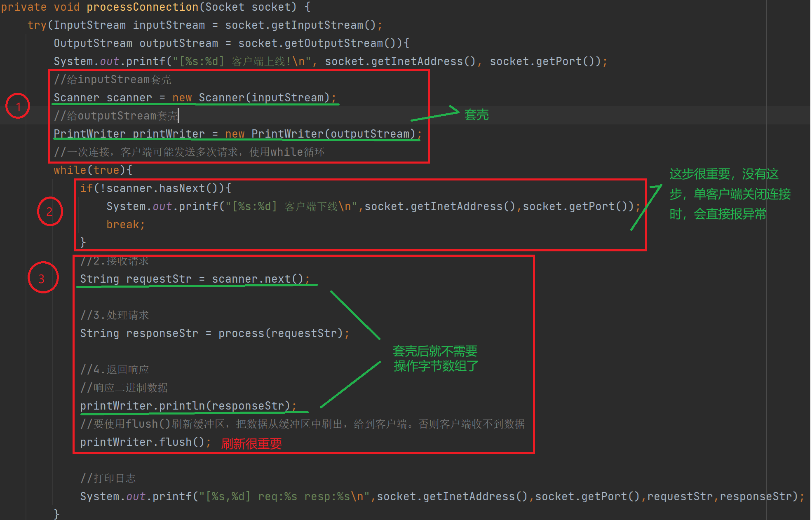812x520 pixels.
Task: Click the green 这步很重要 annotation paragraph
Action: click(730, 194)
